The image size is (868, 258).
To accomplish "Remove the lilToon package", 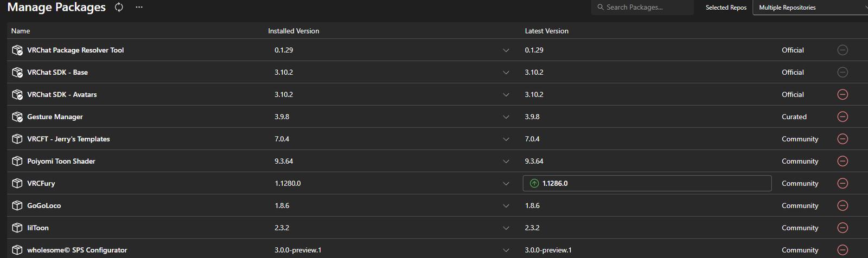I will [843, 228].
